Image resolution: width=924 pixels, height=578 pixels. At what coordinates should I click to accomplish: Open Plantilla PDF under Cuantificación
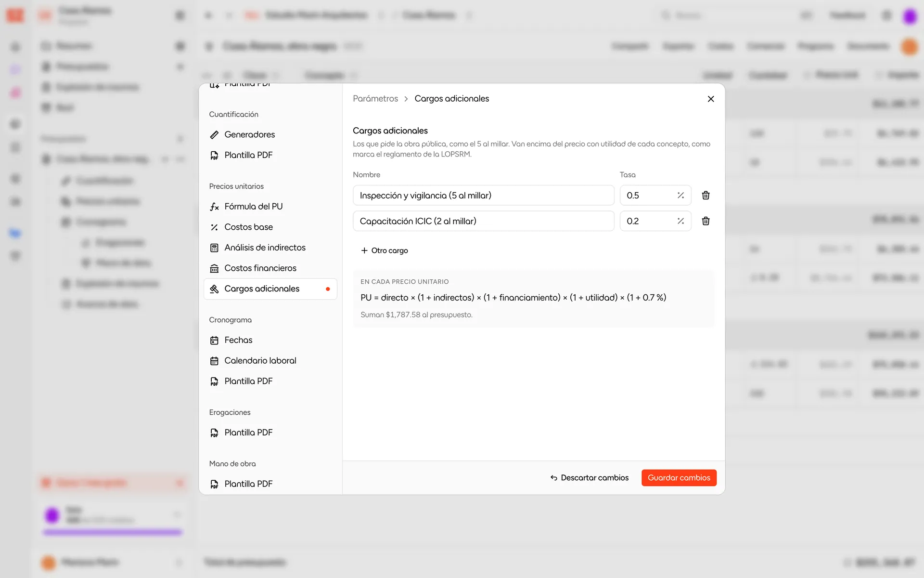point(270,155)
